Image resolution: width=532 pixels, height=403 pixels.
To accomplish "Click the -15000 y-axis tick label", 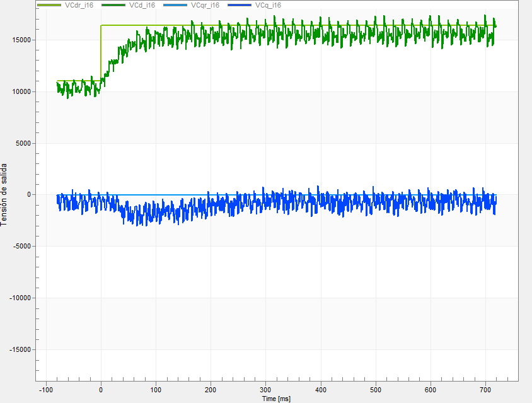I will pyautogui.click(x=21, y=349).
